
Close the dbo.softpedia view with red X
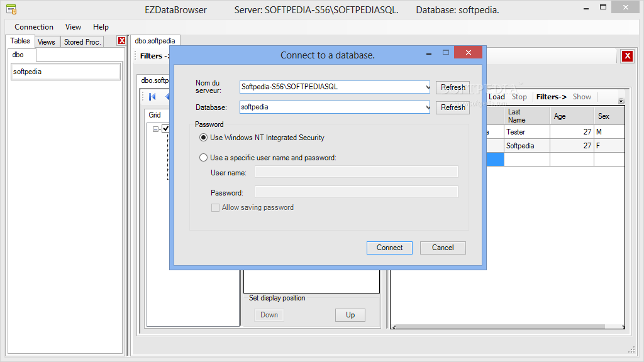click(x=627, y=56)
